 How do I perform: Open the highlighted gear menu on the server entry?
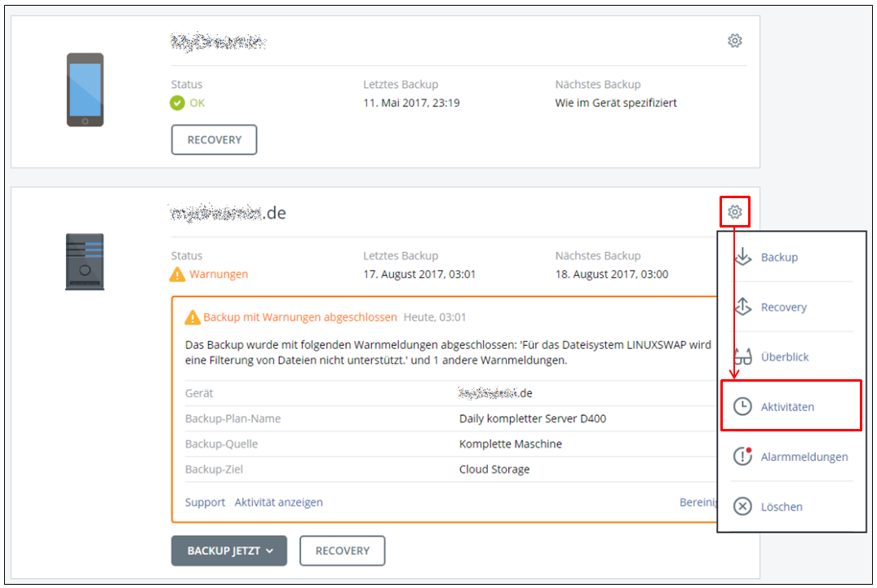click(x=735, y=211)
